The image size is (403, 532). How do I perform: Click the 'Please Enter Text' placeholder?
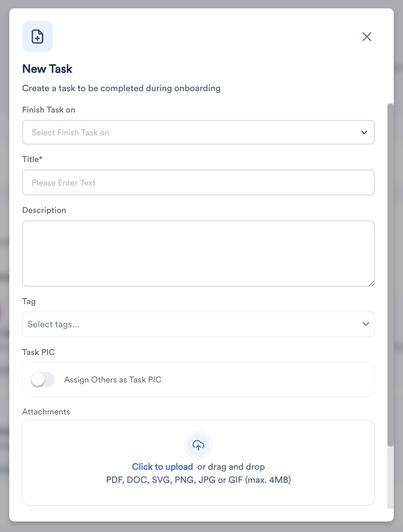[64, 183]
